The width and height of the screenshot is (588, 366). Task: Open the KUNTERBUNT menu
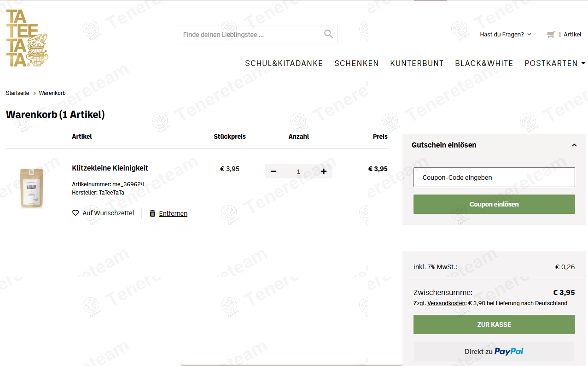(417, 64)
